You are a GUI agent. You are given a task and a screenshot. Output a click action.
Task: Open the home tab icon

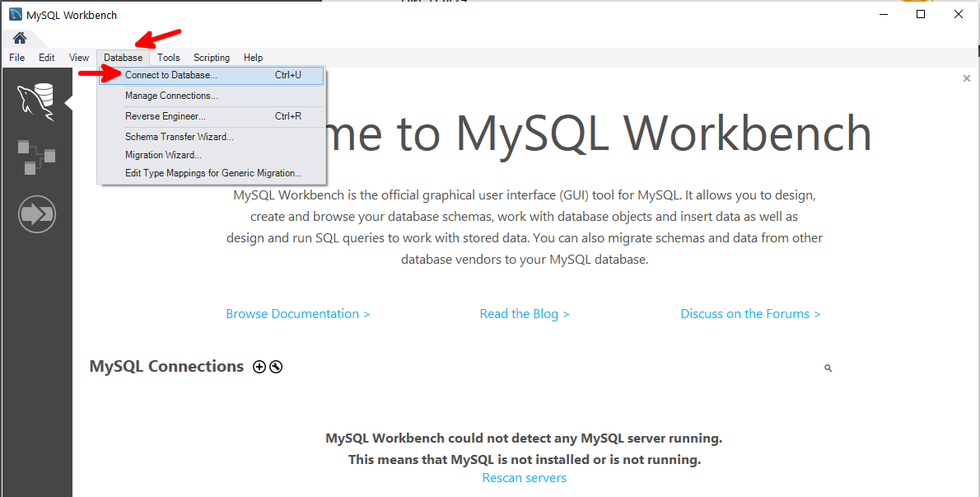[20, 38]
